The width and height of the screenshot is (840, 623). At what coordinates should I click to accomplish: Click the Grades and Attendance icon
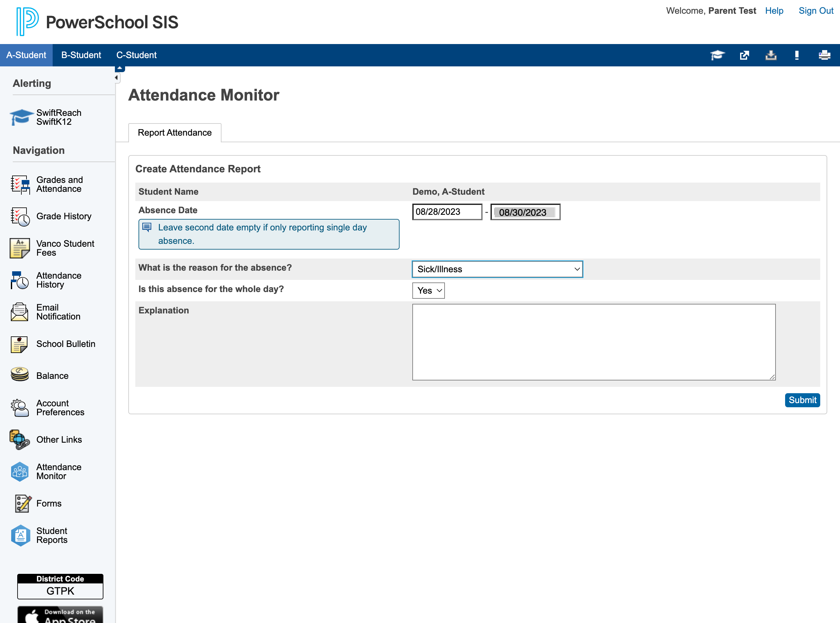20,185
